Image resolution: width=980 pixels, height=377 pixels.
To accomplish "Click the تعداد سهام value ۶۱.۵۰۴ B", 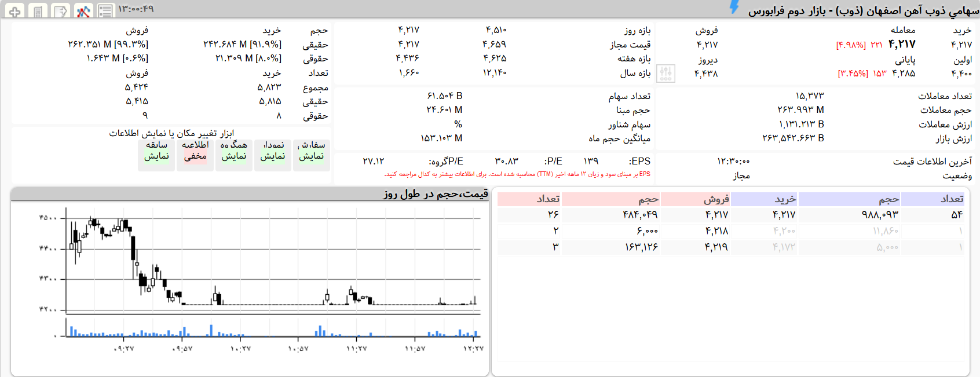I will pos(445,96).
